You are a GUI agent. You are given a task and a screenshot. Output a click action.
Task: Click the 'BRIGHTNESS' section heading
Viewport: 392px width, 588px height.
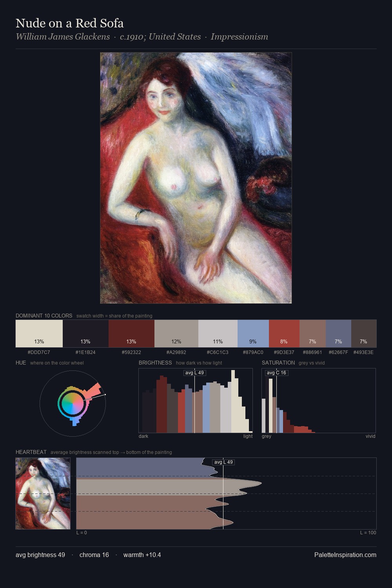pos(155,363)
